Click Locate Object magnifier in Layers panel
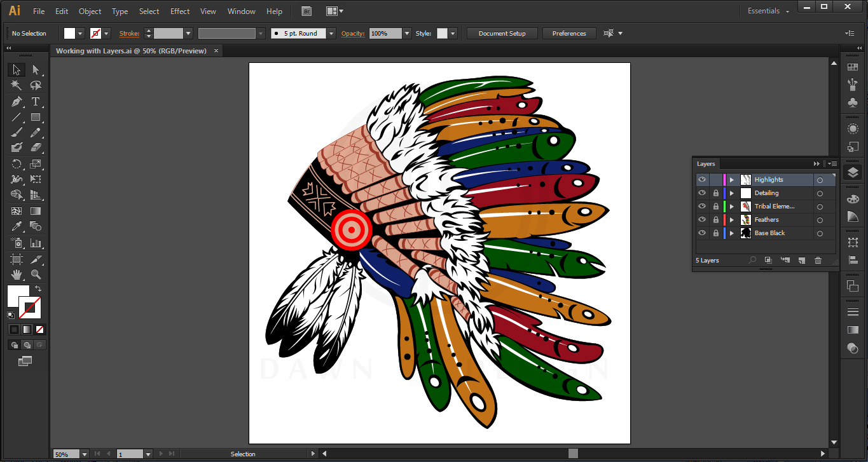868x462 pixels. click(x=753, y=260)
